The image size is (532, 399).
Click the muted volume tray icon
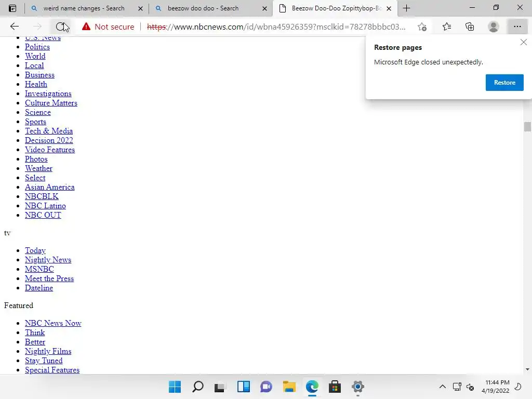tap(470, 387)
